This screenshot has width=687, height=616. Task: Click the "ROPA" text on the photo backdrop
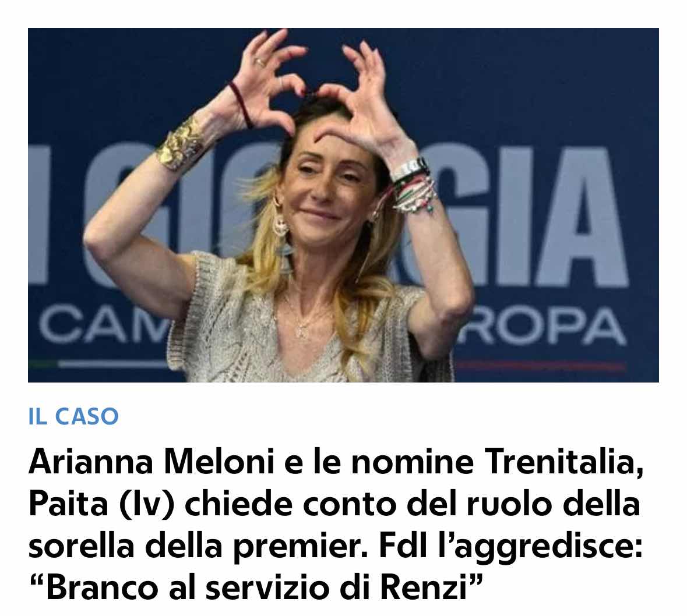click(x=541, y=326)
